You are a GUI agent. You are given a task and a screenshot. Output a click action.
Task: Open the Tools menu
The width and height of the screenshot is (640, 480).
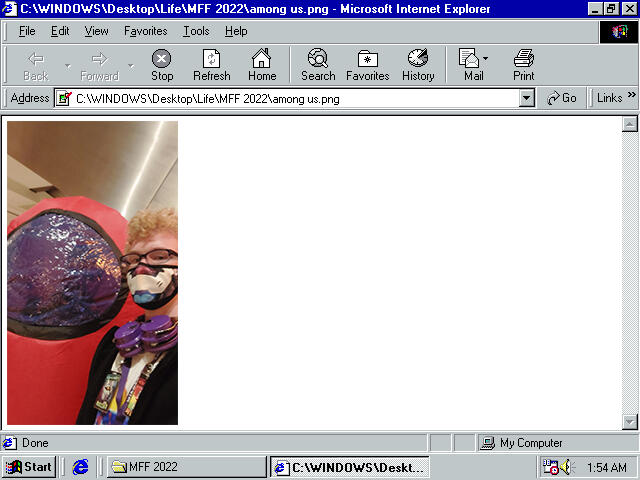[196, 31]
